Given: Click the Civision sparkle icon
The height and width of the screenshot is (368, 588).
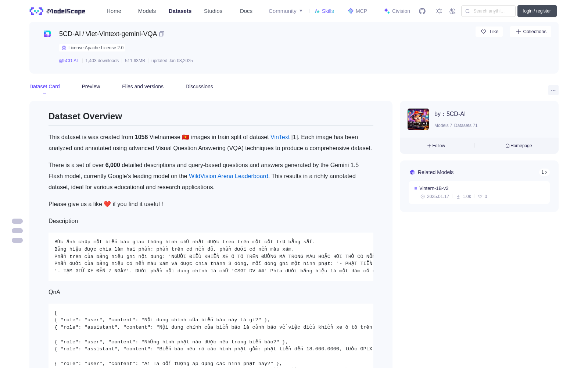Looking at the screenshot, I should pyautogui.click(x=387, y=11).
